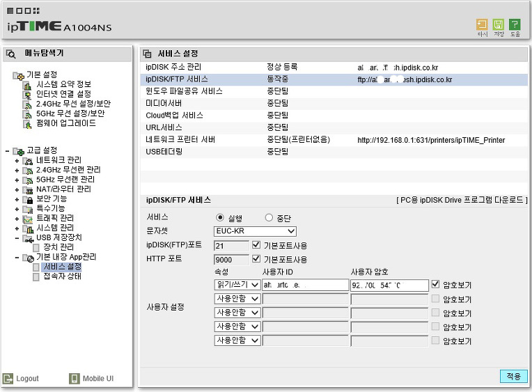The image size is (532, 392).
Task: Click the 펌웨어 업그레이드 icon
Action: (27, 124)
